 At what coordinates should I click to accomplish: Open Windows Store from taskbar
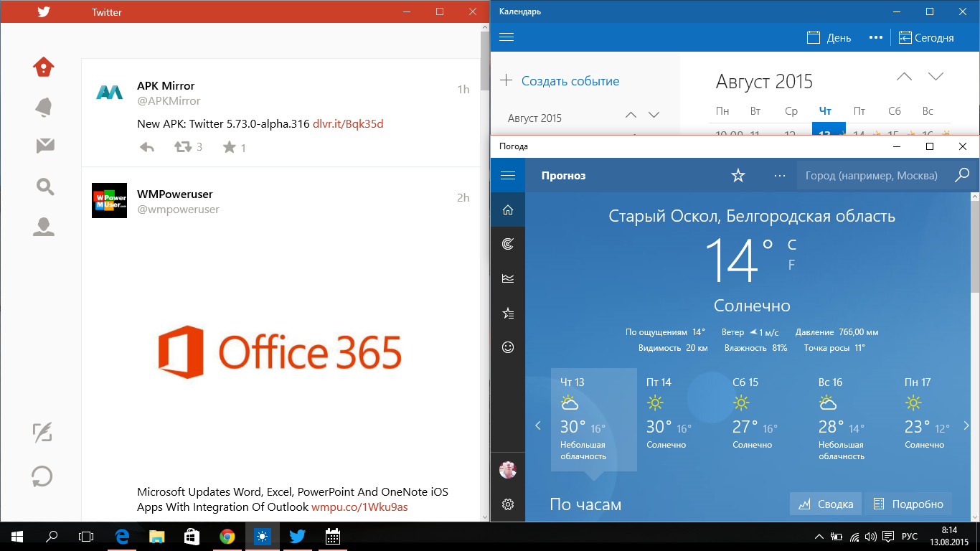(192, 536)
